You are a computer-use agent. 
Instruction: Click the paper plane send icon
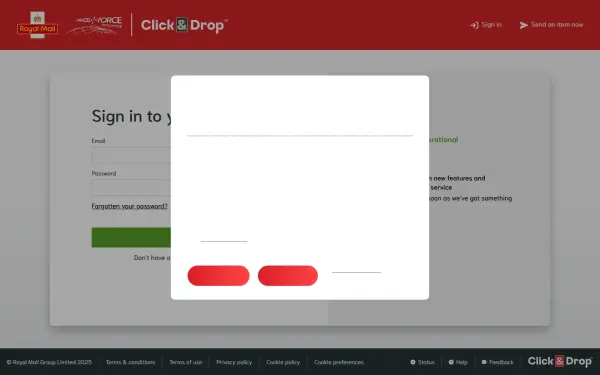click(x=523, y=25)
